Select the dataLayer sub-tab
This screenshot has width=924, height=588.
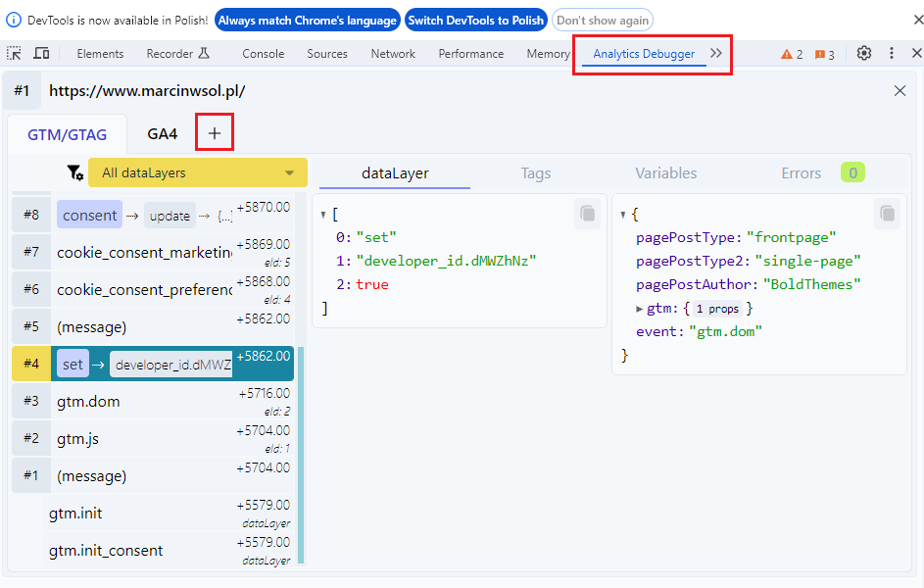(x=395, y=173)
